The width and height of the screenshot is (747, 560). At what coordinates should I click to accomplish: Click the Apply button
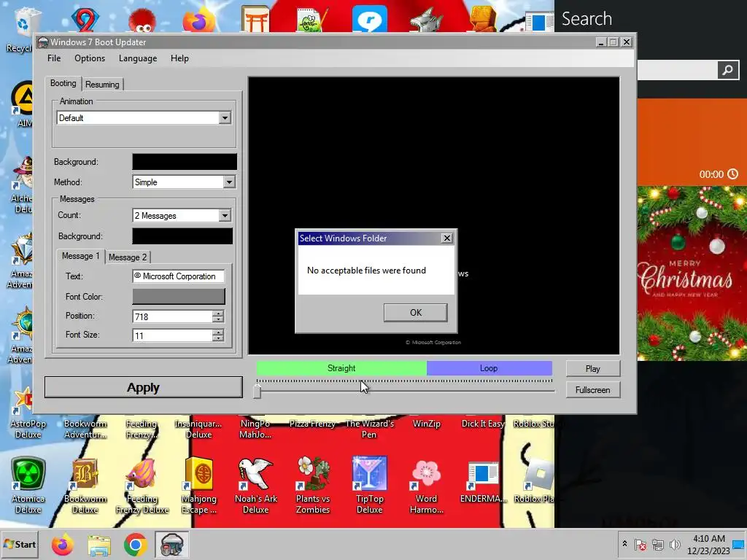tap(144, 388)
